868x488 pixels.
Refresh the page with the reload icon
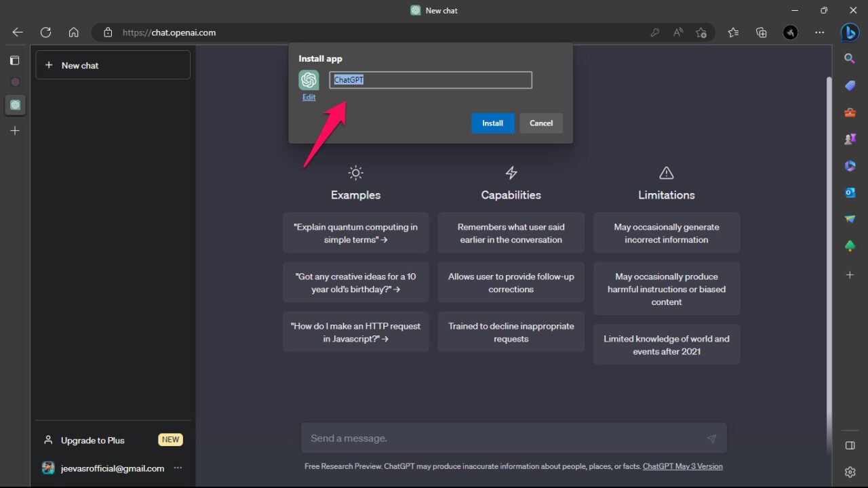(45, 32)
